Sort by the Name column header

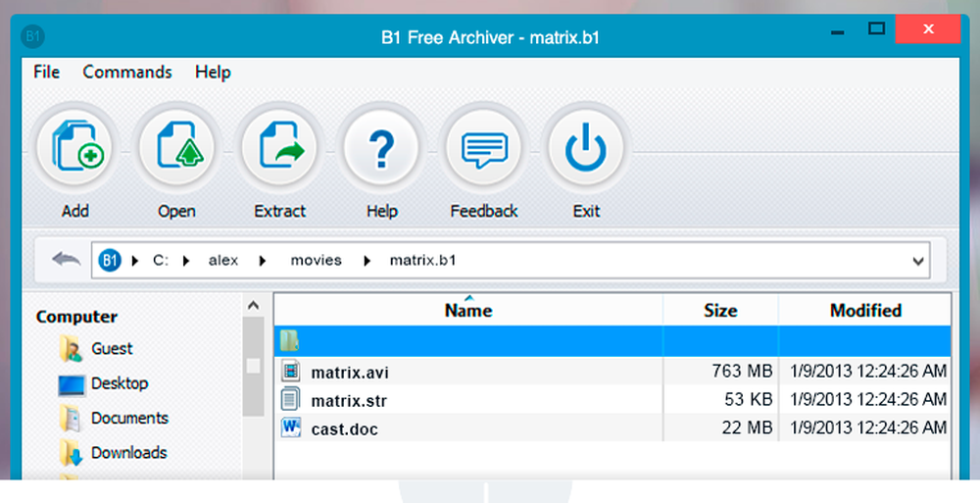[468, 310]
